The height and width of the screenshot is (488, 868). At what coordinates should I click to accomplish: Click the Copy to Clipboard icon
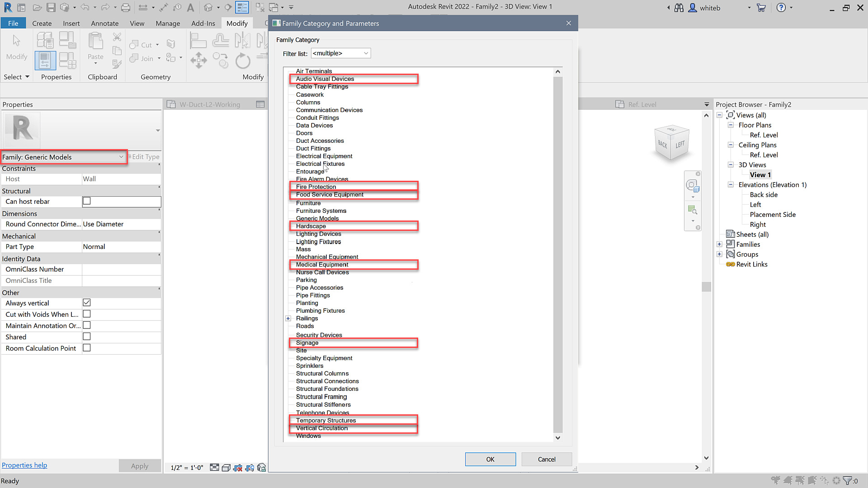pyautogui.click(x=117, y=51)
